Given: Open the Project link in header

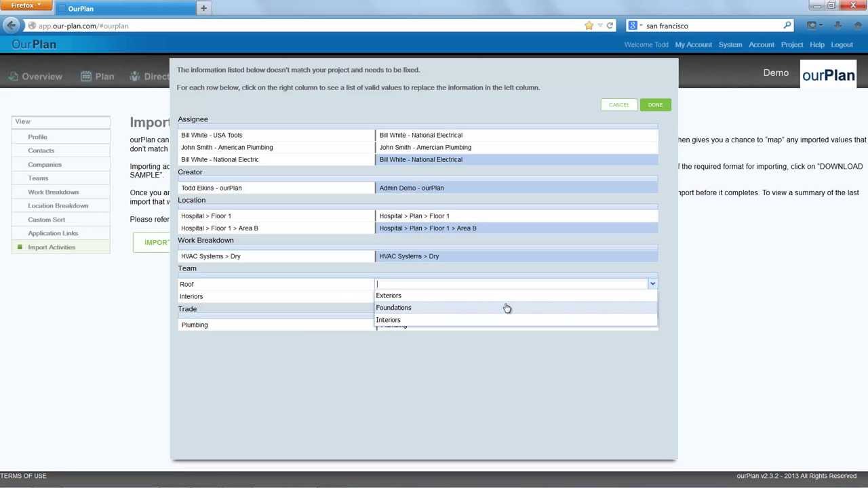Looking at the screenshot, I should click(792, 45).
